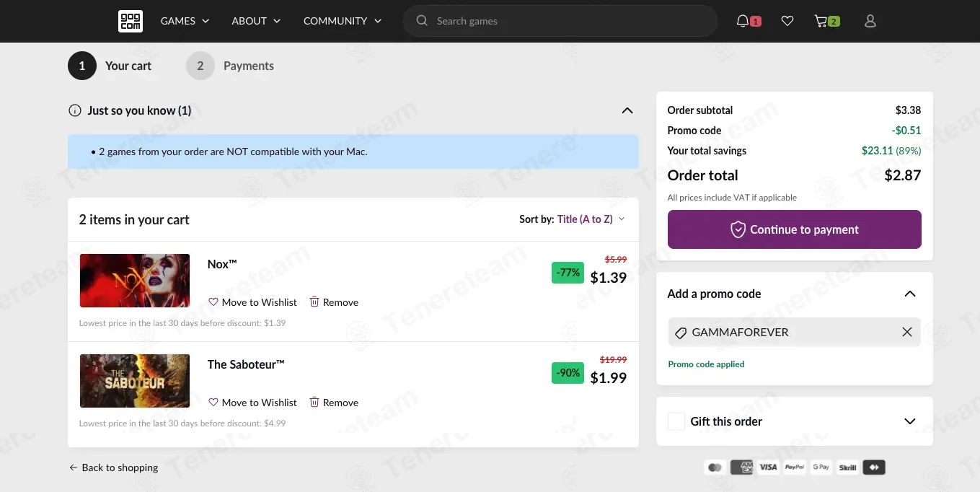
Task: Click the trash icon for Nox
Action: pos(314,302)
